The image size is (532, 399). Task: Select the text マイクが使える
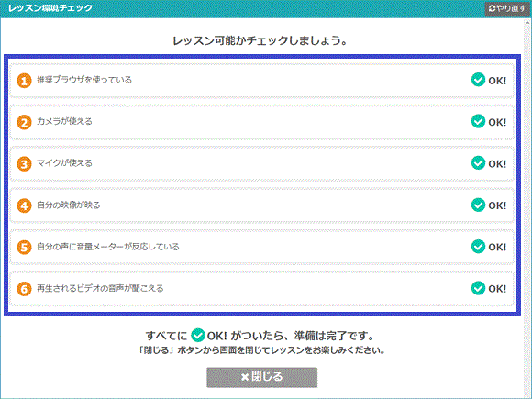click(x=64, y=163)
